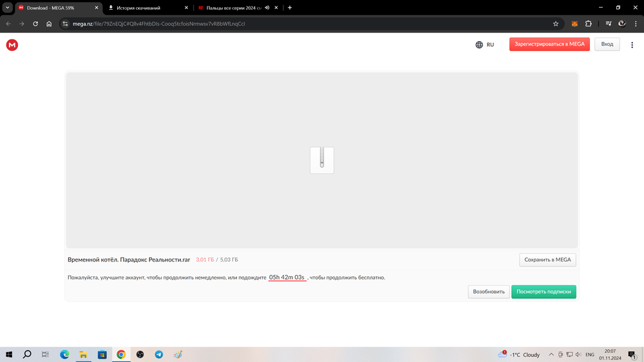Screen dimensions: 644x362
Task: Reload the page
Action: (x=35, y=24)
